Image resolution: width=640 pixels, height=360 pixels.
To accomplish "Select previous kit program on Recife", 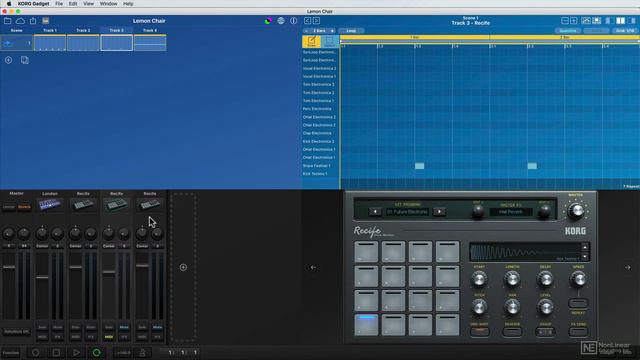I will 375,212.
